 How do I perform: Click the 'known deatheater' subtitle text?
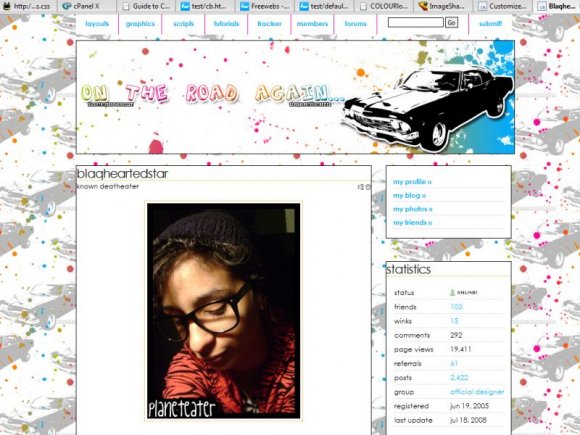click(108, 186)
